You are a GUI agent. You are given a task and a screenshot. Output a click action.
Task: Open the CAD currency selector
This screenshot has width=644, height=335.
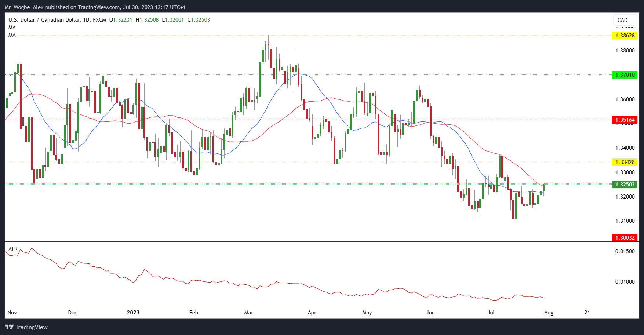[625, 20]
